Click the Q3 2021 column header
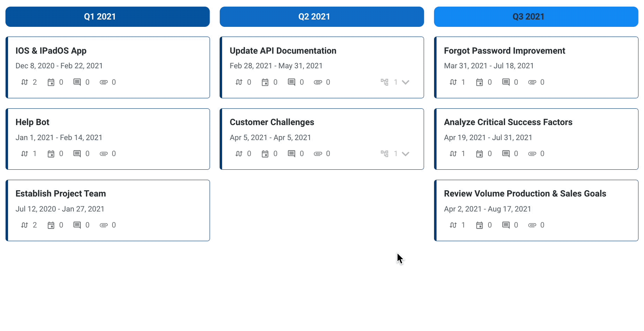 point(536,17)
